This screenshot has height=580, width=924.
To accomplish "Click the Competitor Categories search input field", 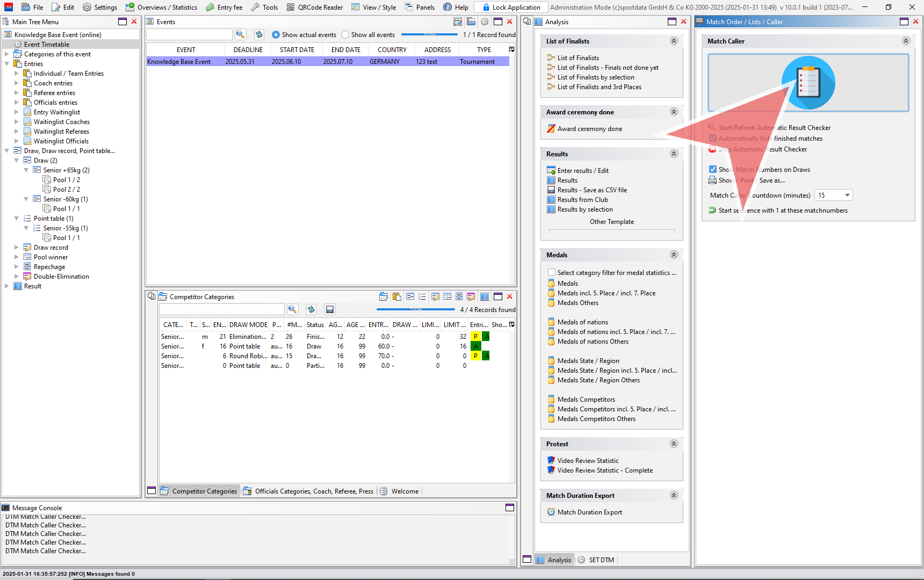I will (x=221, y=309).
